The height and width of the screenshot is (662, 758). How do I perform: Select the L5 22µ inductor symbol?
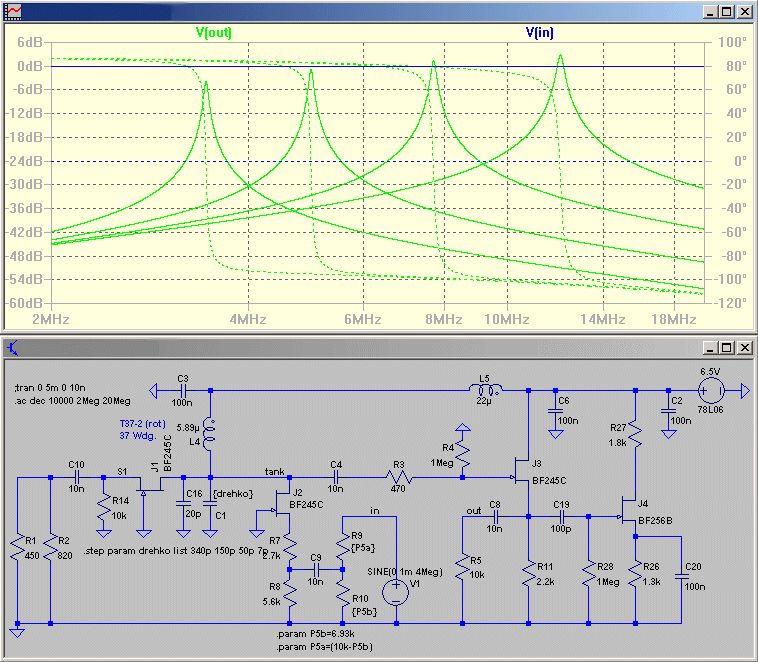pos(487,389)
